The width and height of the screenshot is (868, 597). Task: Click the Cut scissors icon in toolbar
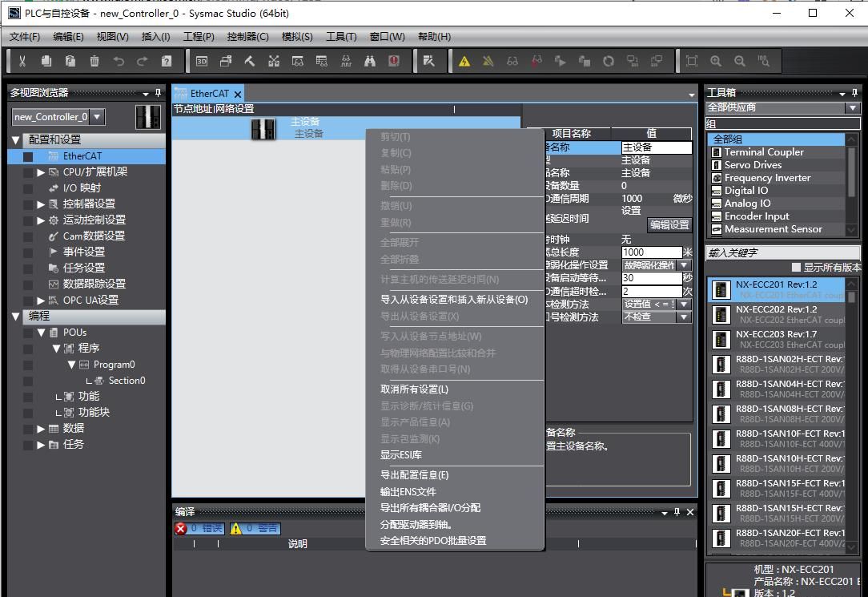coord(22,61)
